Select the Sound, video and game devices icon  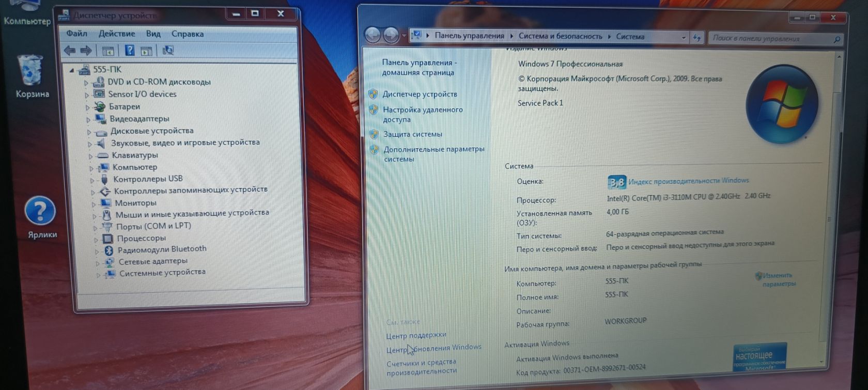click(102, 143)
